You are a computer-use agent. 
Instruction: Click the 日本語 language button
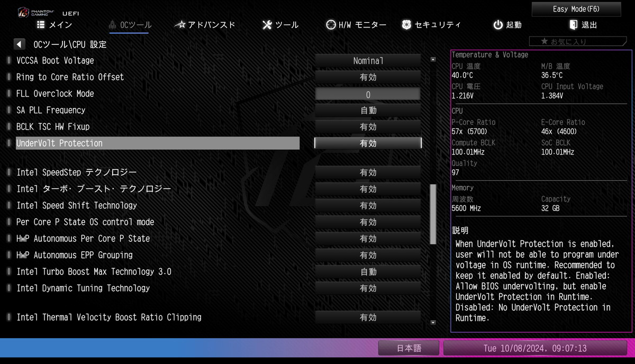[409, 348]
